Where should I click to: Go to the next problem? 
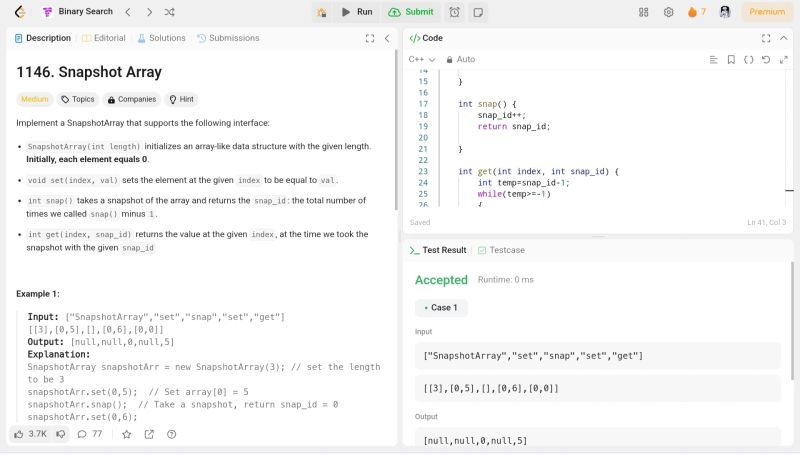pos(149,12)
